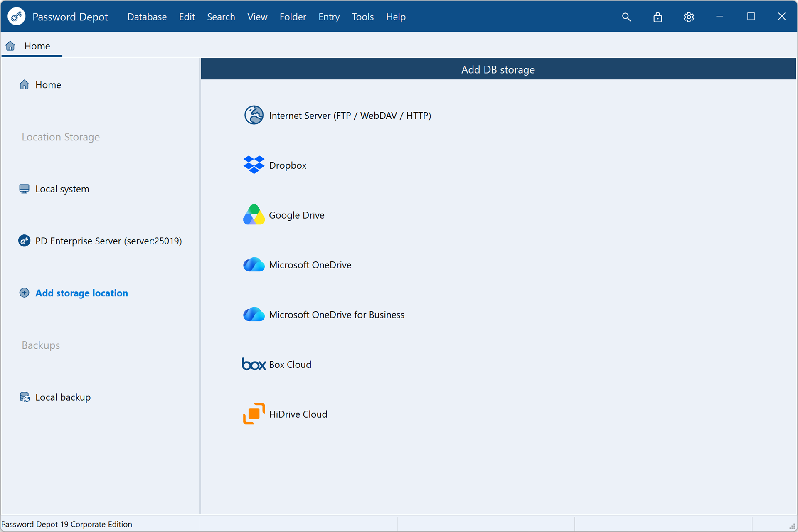This screenshot has height=532, width=798.
Task: Choose Dropbox as DB storage
Action: [288, 165]
